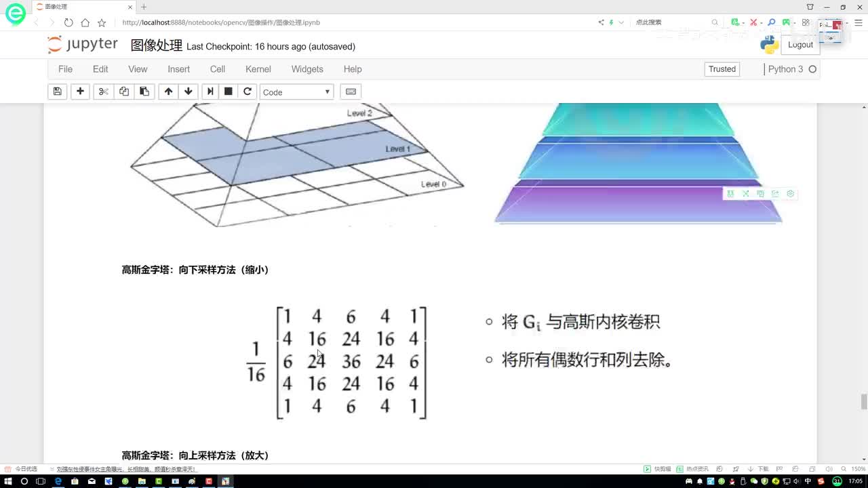The height and width of the screenshot is (488, 868).
Task: Move selected cell down
Action: (188, 91)
